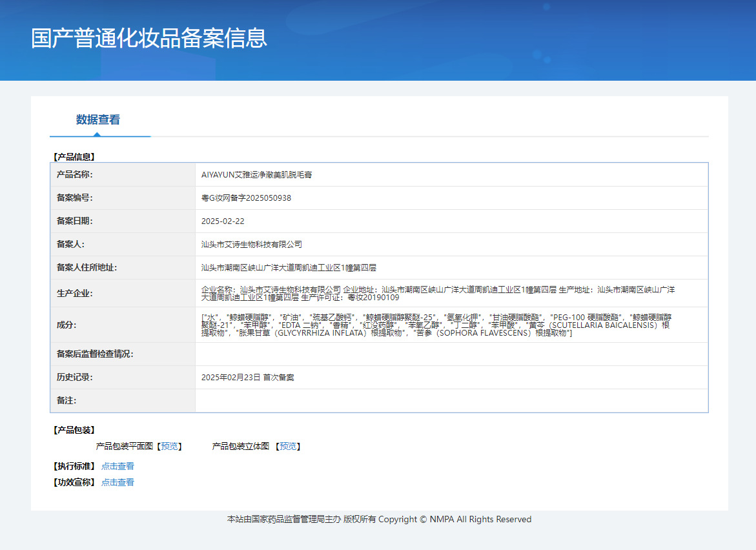Image resolution: width=756 pixels, height=550 pixels.
Task: Select the filing number 粤G妆网备字2025050938
Action: 246,198
